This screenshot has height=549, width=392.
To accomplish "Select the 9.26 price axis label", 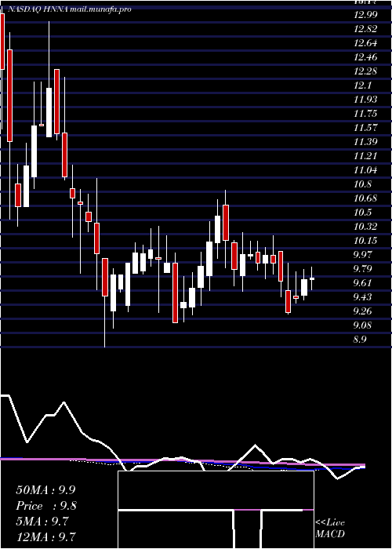I will tap(362, 311).
